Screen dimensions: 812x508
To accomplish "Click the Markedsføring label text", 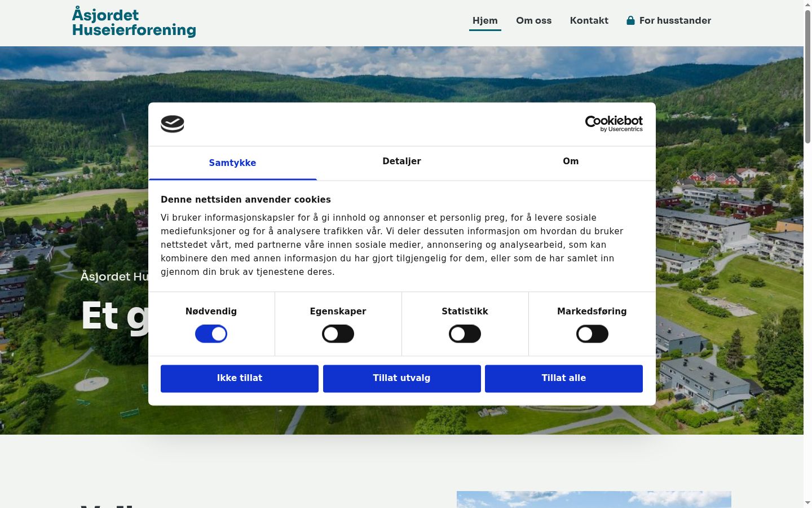I will coord(592,311).
